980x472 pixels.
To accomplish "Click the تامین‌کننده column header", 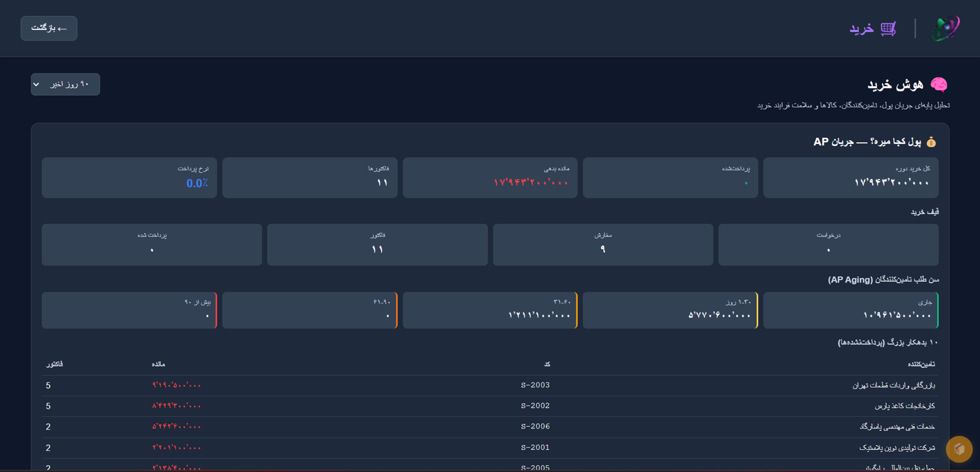I will [921, 364].
